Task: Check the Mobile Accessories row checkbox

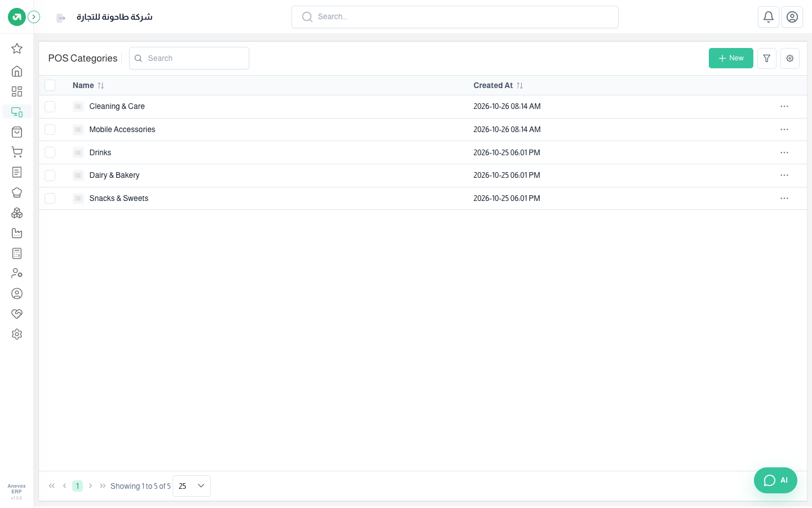Action: [50, 130]
